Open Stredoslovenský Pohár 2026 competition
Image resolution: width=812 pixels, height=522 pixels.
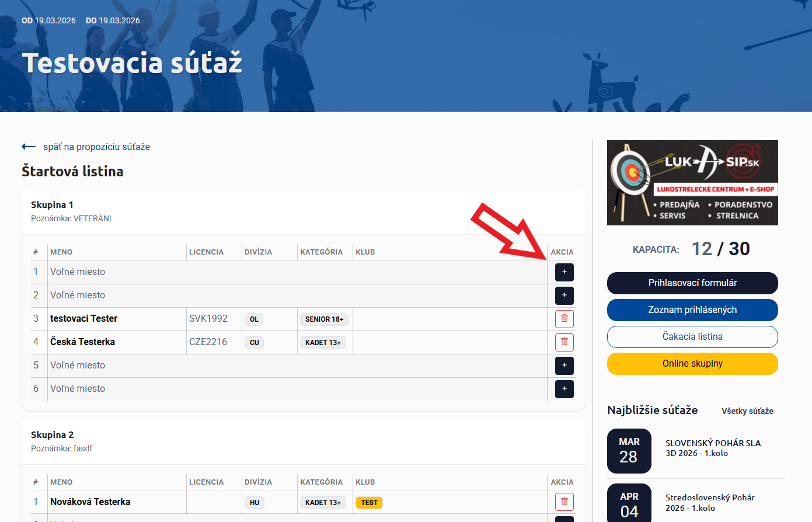pyautogui.click(x=710, y=503)
